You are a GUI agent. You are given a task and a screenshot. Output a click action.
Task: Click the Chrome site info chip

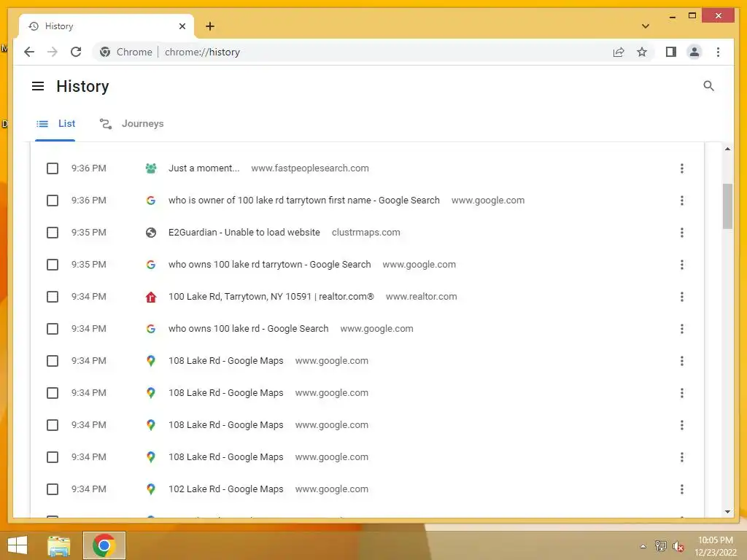(125, 52)
